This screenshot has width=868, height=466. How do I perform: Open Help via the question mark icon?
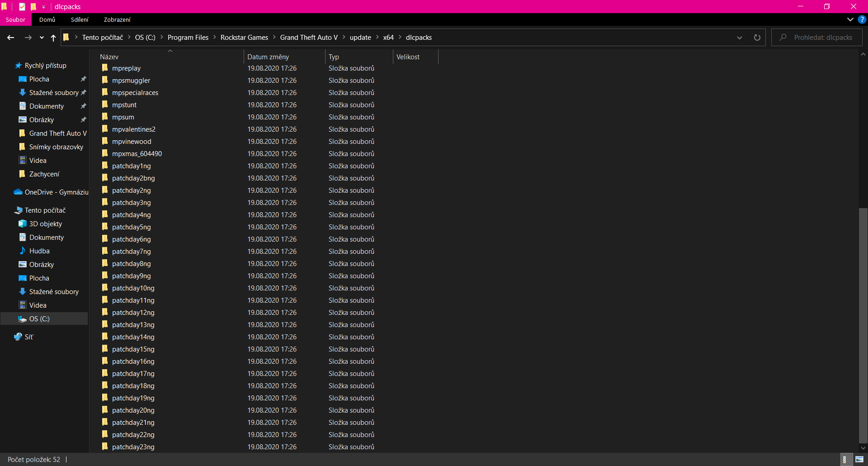[862, 19]
